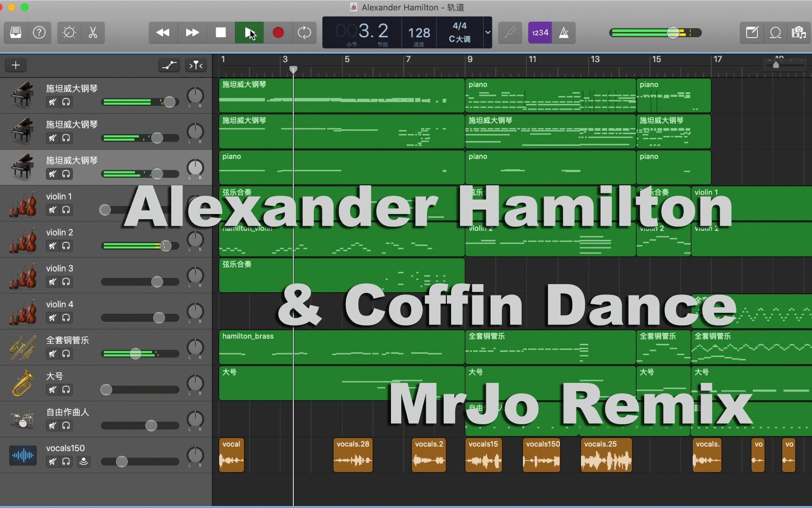Solo the 全套铜管乐 track
Screen dimensions: 812x508
(66, 354)
